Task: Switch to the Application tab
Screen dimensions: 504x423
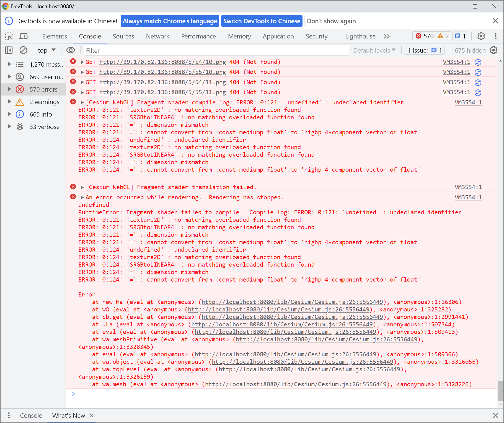Action: tap(278, 36)
